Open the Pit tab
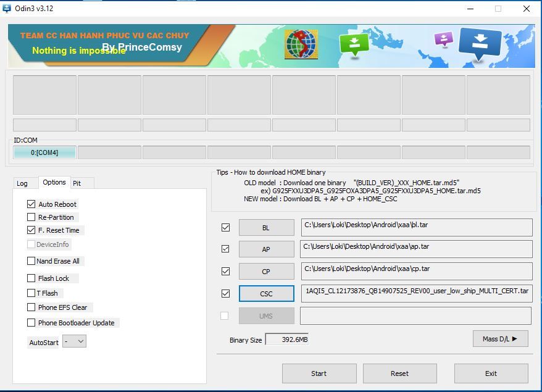The width and height of the screenshot is (542, 392). [77, 183]
